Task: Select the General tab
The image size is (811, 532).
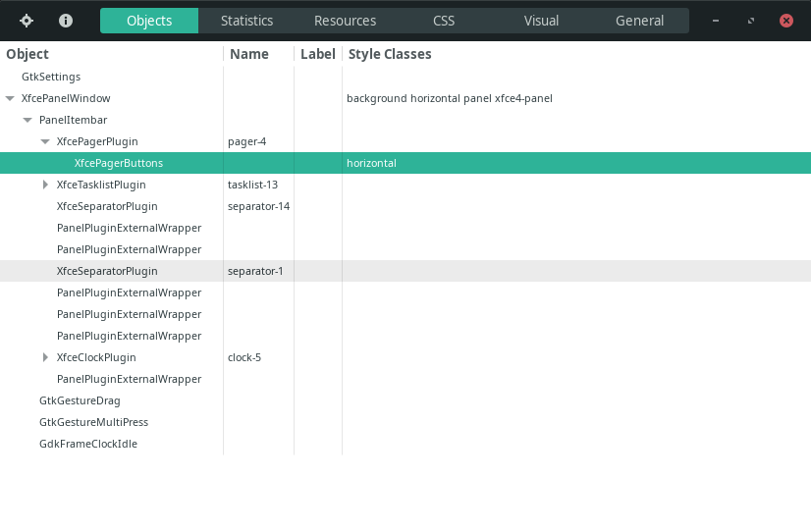Action: tap(639, 21)
